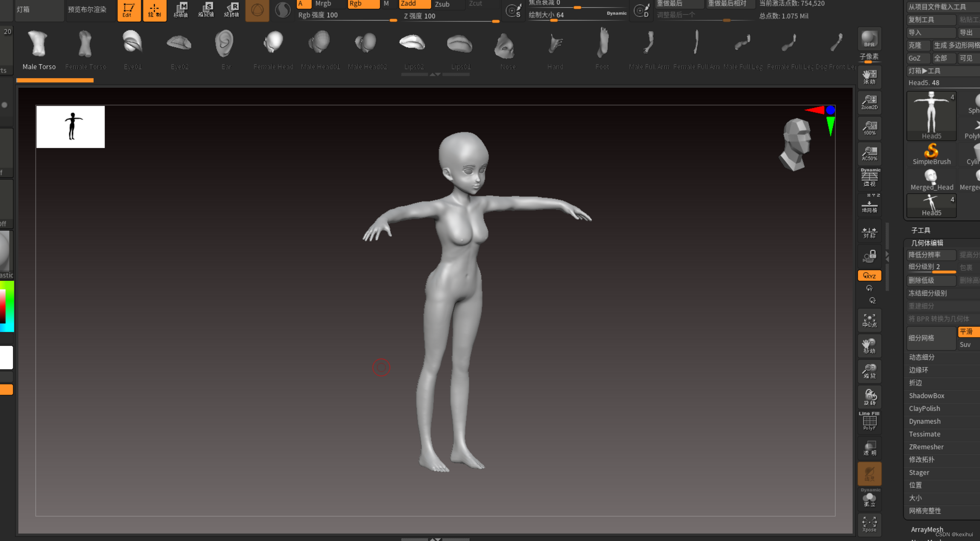Expand the ShadowBox section
Image resolution: width=980 pixels, height=541 pixels.
point(926,396)
